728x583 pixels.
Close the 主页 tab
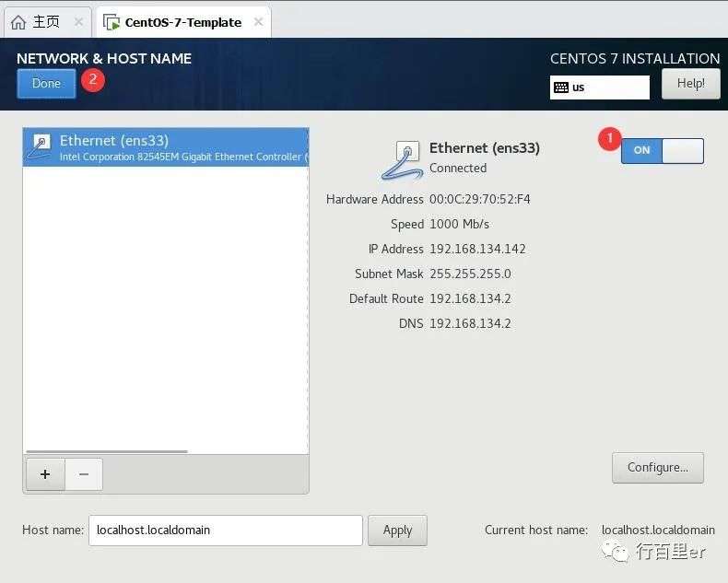point(79,22)
